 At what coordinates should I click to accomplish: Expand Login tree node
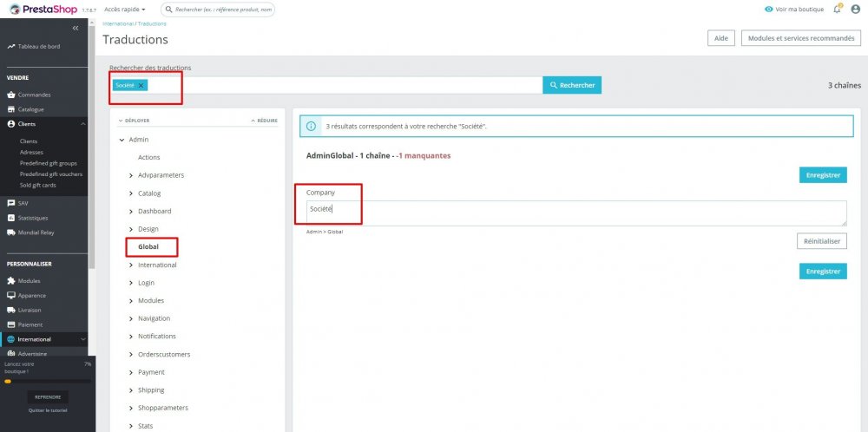point(131,283)
